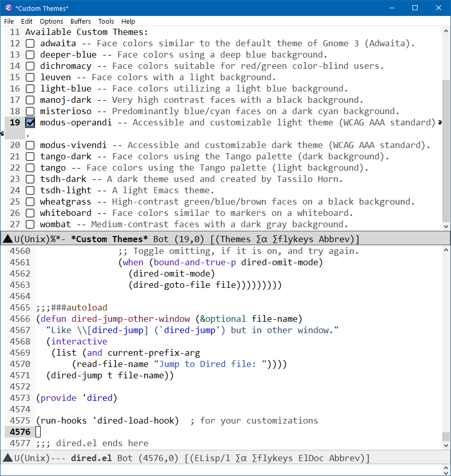Open the Buffers menu

click(x=81, y=21)
